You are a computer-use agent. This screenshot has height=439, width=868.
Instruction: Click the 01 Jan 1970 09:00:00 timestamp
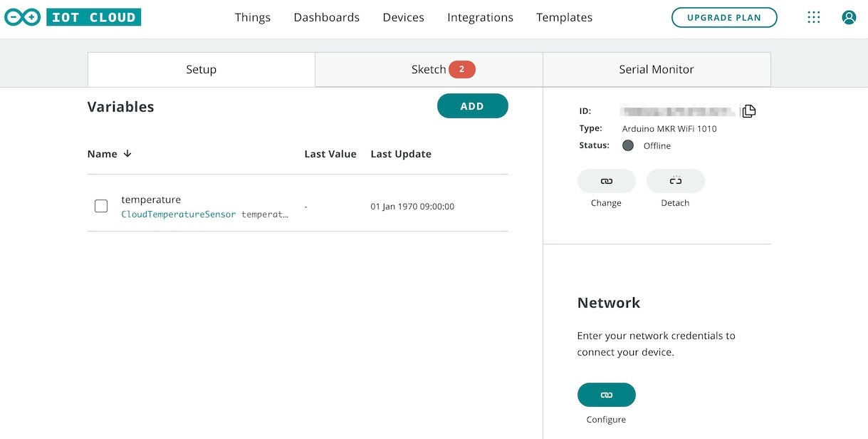[412, 207]
